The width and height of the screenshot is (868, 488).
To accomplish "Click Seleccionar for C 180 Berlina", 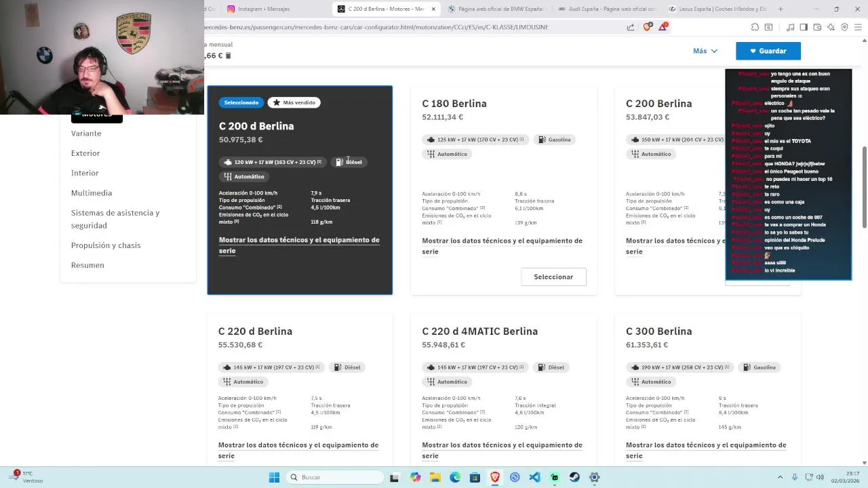I will pyautogui.click(x=553, y=277).
